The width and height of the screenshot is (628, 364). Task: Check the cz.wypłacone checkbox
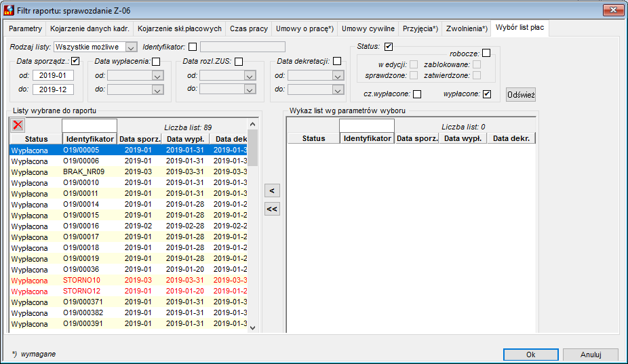[x=417, y=94]
